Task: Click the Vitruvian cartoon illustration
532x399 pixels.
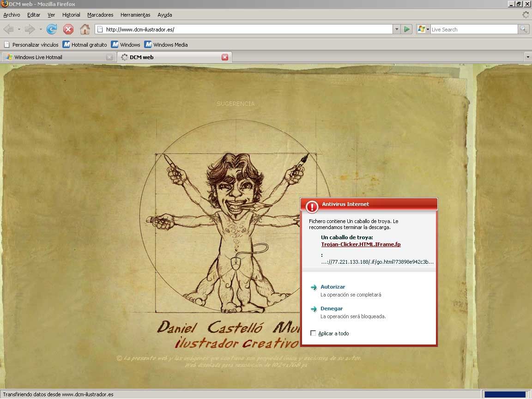Action: point(234,217)
